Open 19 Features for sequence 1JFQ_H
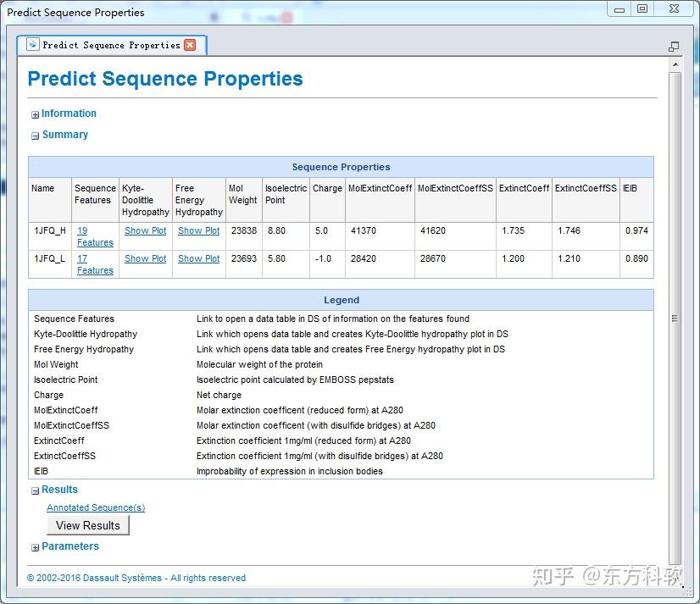700x604 pixels. (x=95, y=236)
